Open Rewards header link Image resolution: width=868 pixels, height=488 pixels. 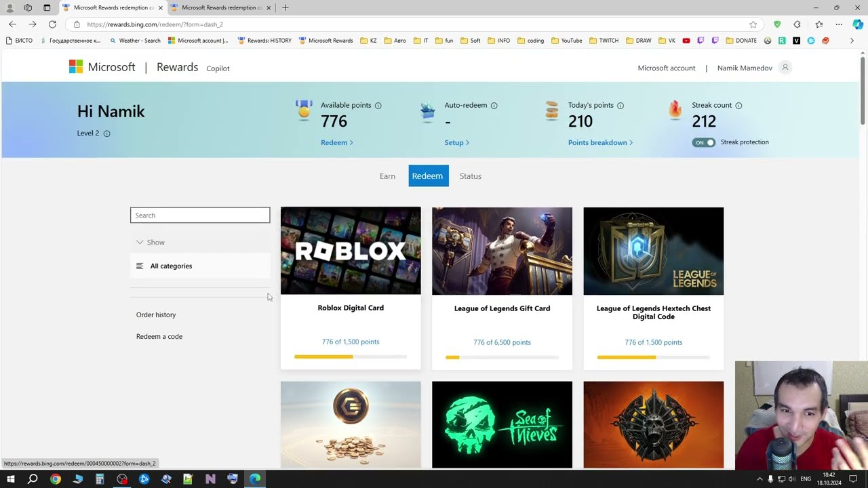[177, 67]
